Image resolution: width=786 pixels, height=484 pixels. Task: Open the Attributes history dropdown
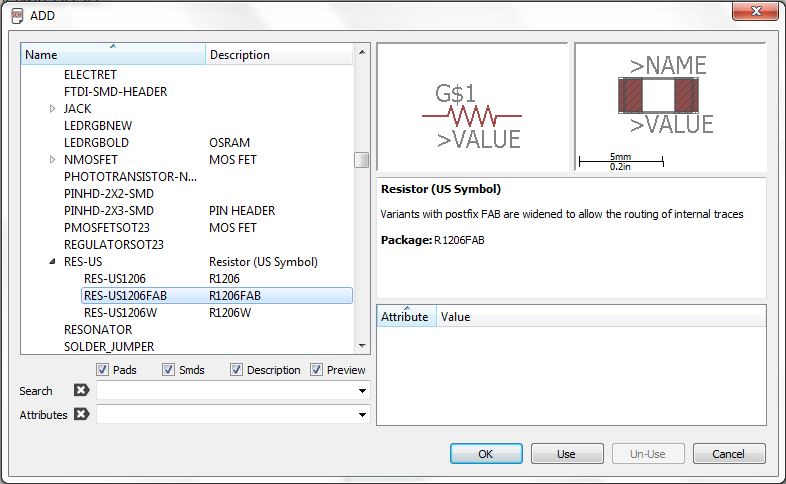click(362, 415)
